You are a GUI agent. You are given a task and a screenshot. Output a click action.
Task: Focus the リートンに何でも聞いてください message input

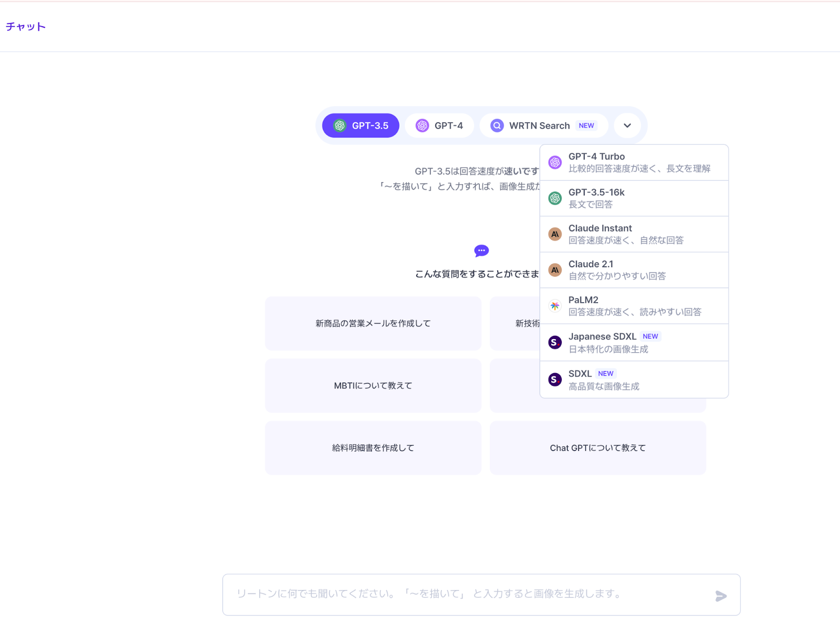pos(481,595)
